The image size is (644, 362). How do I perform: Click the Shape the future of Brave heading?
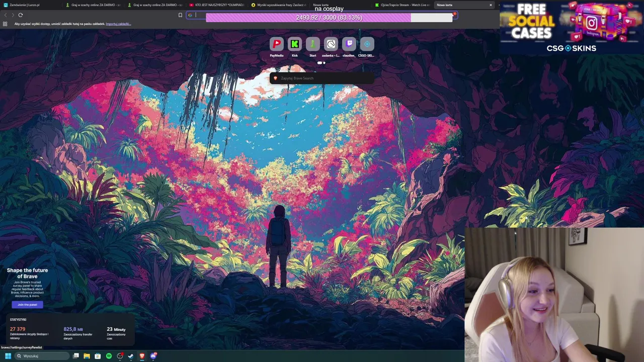click(28, 273)
